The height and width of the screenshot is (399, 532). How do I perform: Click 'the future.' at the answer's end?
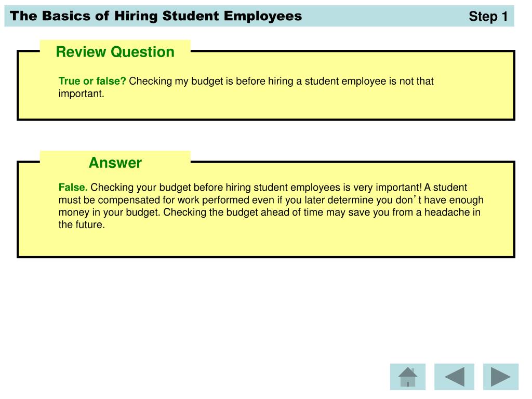coord(82,224)
